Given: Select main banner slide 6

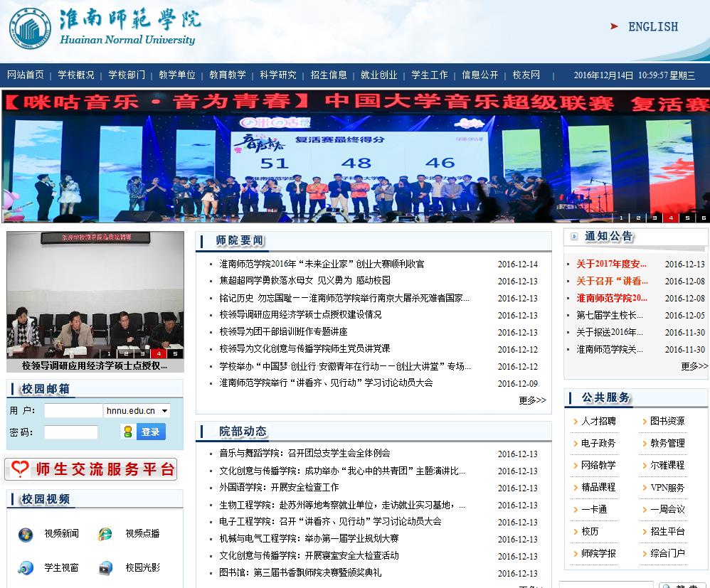Looking at the screenshot, I should coord(704,218).
